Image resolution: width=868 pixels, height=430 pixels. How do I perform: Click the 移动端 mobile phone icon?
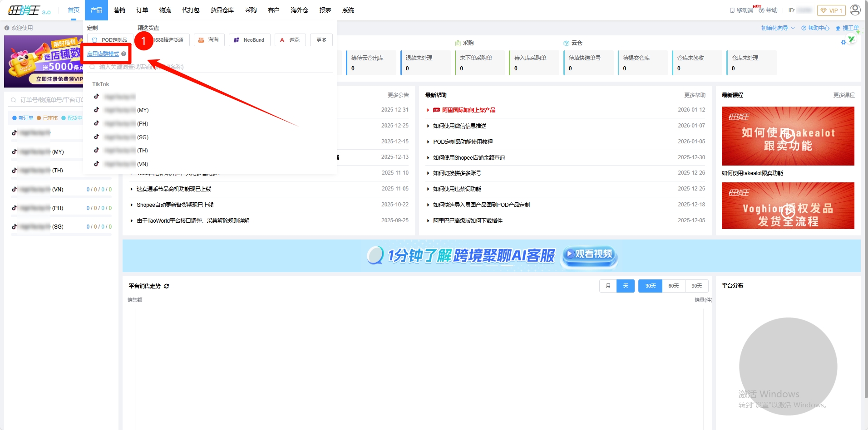pyautogui.click(x=732, y=10)
